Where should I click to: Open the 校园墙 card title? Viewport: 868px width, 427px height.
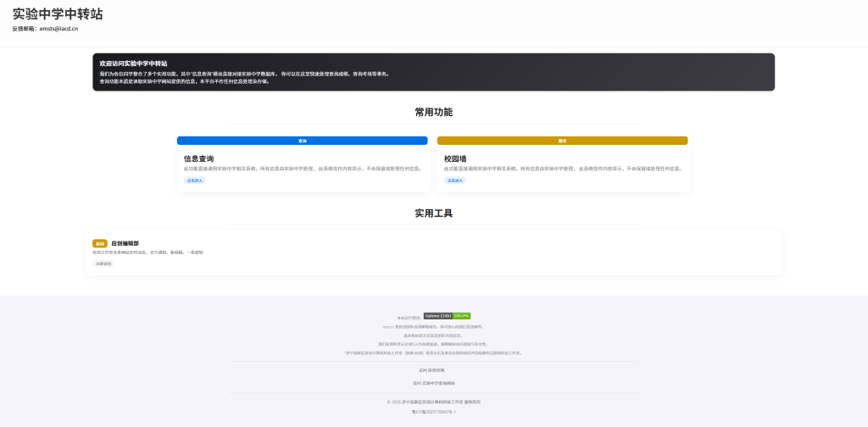point(456,158)
